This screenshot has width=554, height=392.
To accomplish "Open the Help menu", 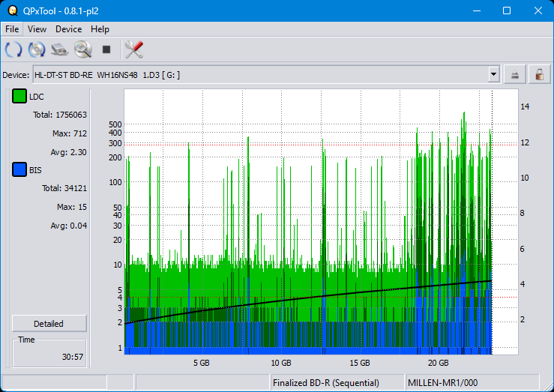I will pyautogui.click(x=100, y=29).
